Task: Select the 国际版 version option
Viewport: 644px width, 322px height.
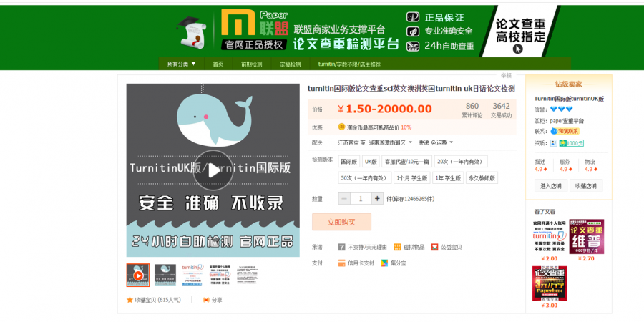Action: [348, 162]
